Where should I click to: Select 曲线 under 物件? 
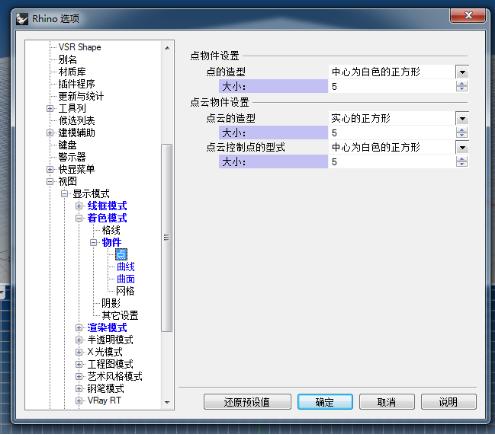126,267
